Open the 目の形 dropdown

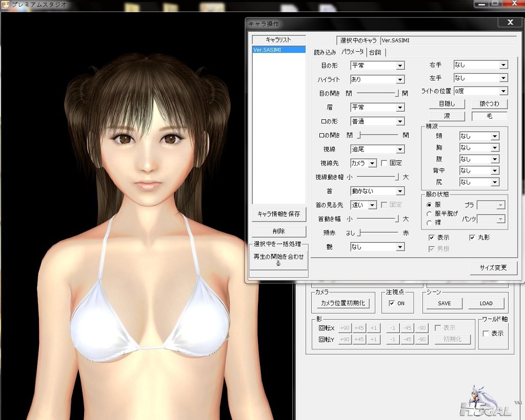coord(400,66)
